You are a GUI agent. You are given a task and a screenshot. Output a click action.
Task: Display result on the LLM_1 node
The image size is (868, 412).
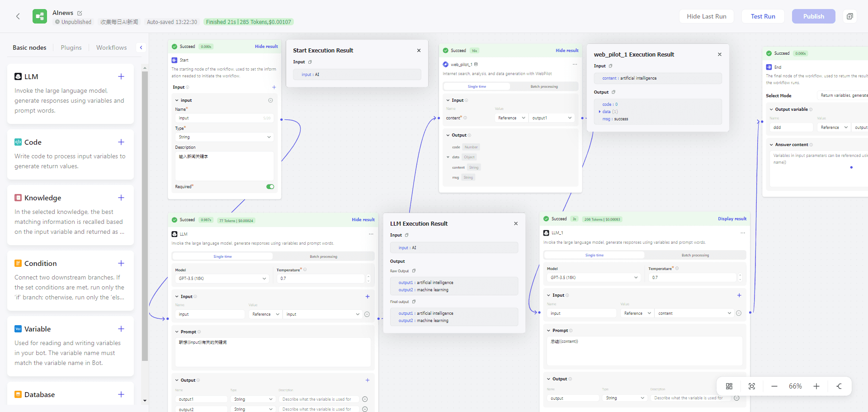click(732, 219)
